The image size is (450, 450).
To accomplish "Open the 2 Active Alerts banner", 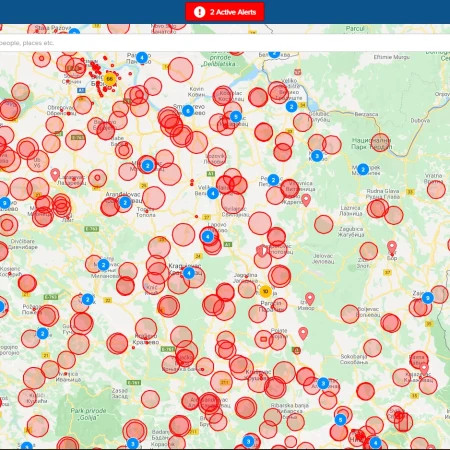I will point(225,12).
